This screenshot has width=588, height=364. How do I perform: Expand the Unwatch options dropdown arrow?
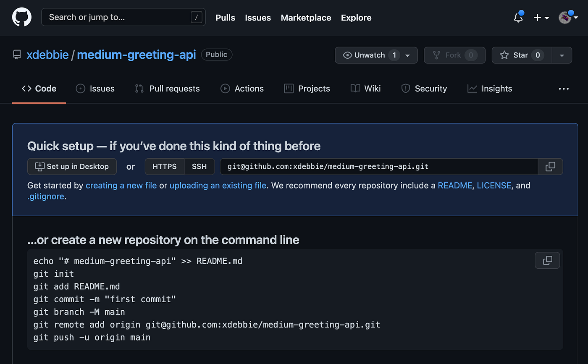point(408,55)
